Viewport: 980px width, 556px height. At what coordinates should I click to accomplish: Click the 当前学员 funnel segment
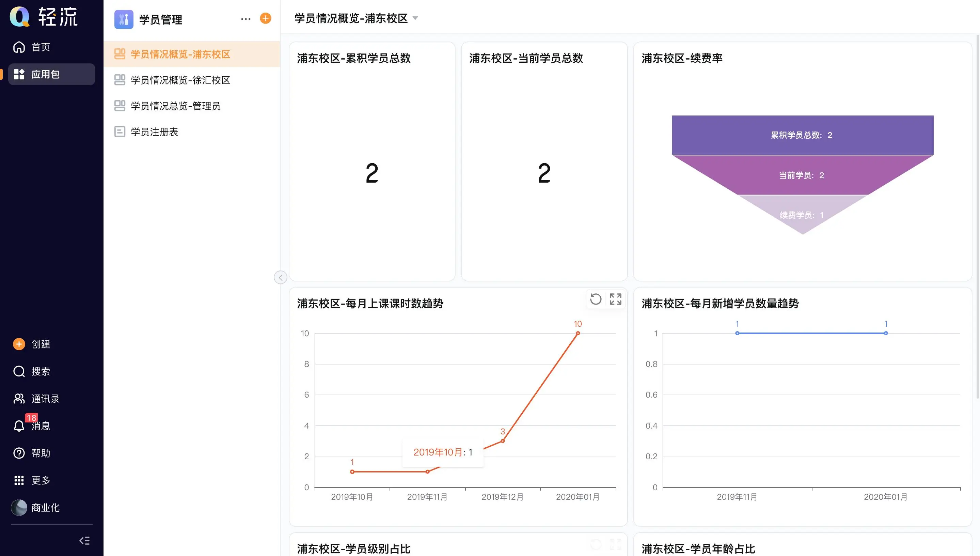click(x=803, y=175)
